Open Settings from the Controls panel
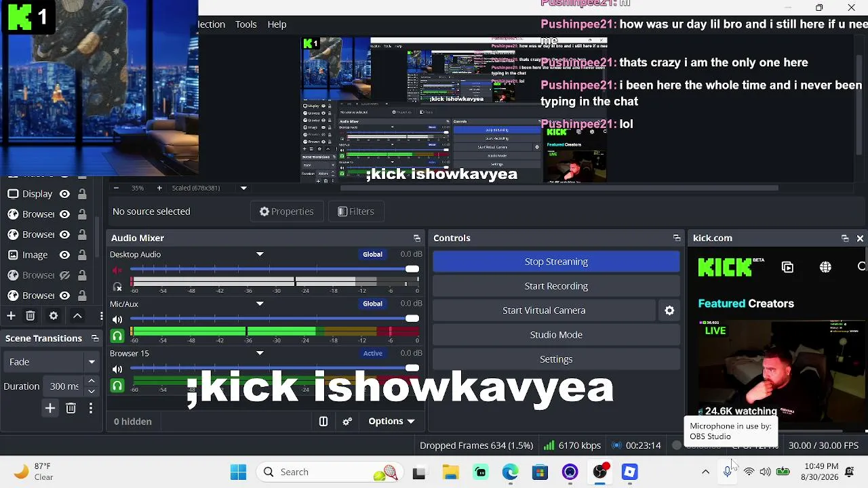 pos(556,359)
